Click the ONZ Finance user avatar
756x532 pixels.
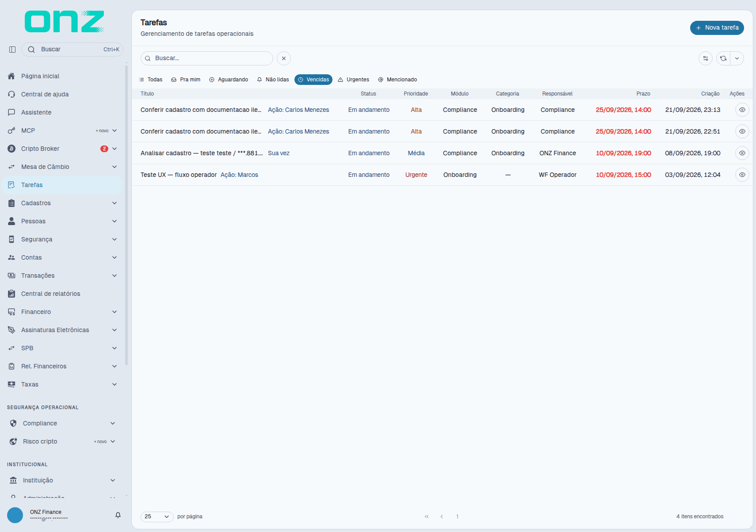tap(15, 515)
